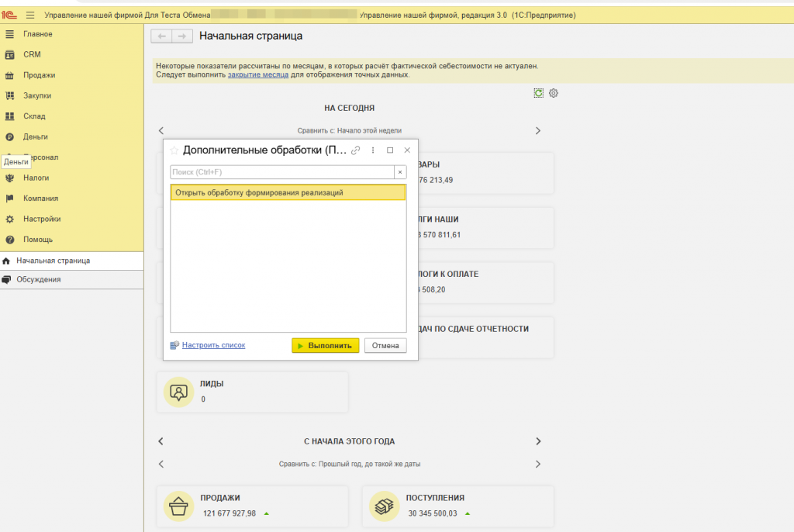Click the Главное list icon in the sidebar

click(x=9, y=34)
